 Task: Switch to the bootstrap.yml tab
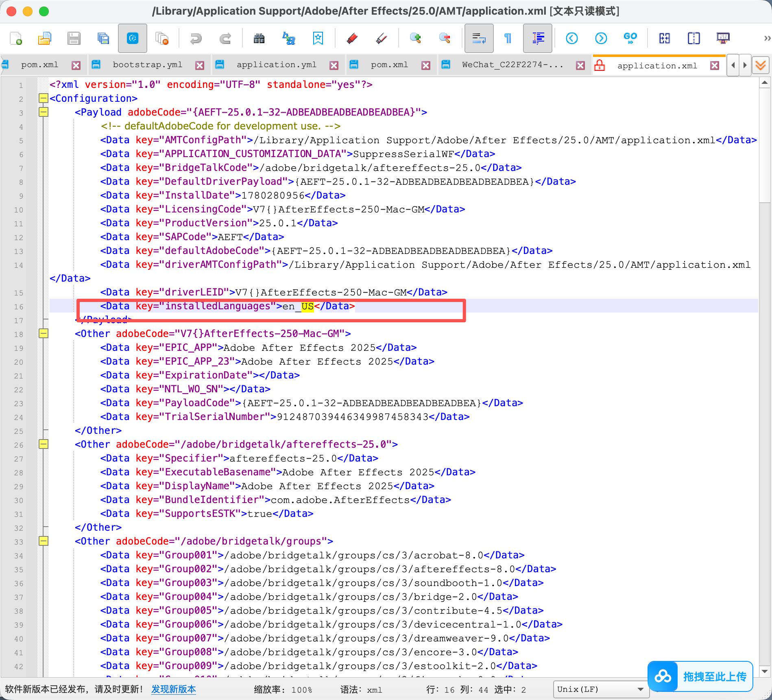pos(147,65)
